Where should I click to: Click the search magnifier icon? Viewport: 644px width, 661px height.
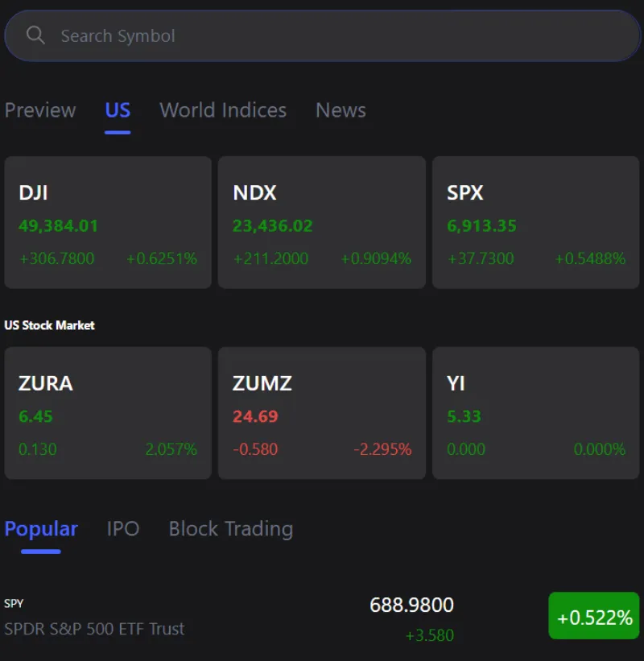pyautogui.click(x=35, y=35)
